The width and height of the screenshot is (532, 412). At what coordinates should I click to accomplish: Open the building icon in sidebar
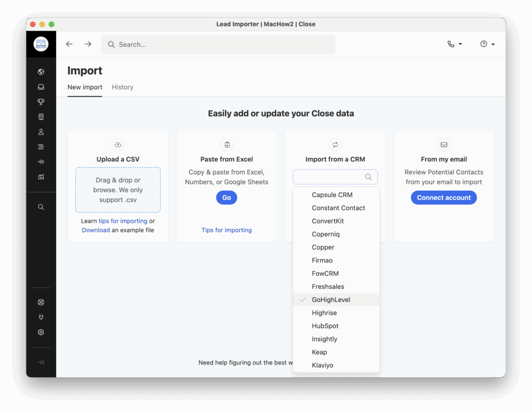41,117
